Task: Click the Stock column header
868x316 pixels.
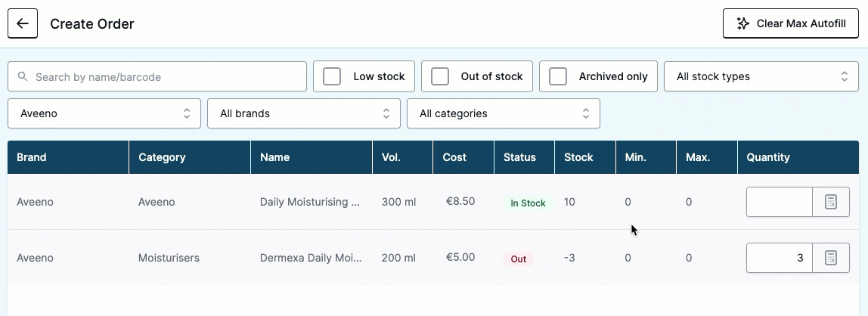Action: pyautogui.click(x=586, y=157)
